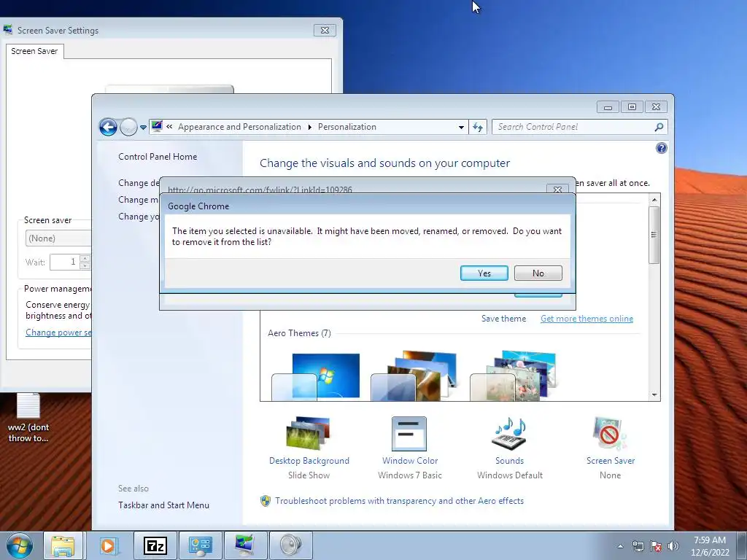Confirm removal with the Yes button
The image size is (747, 560).
[484, 273]
